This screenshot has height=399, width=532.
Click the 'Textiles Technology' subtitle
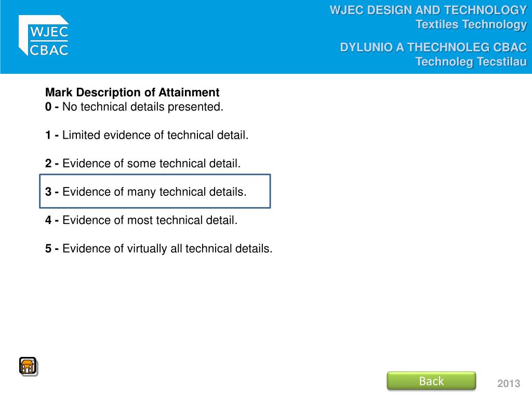(x=471, y=24)
